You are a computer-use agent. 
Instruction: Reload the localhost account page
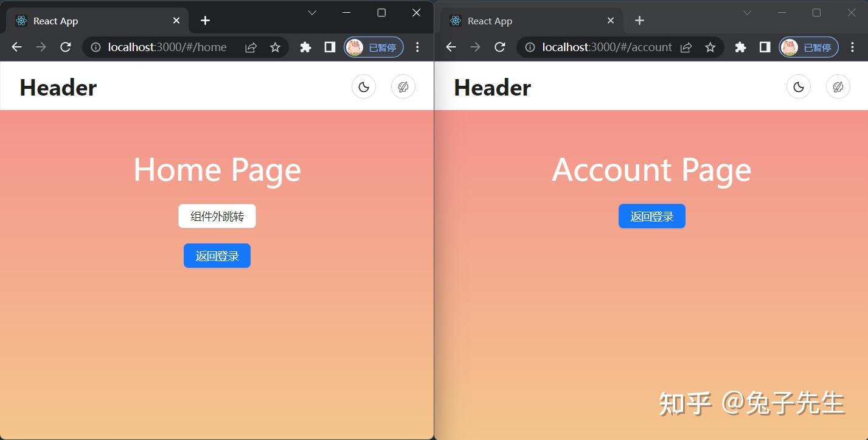point(500,47)
